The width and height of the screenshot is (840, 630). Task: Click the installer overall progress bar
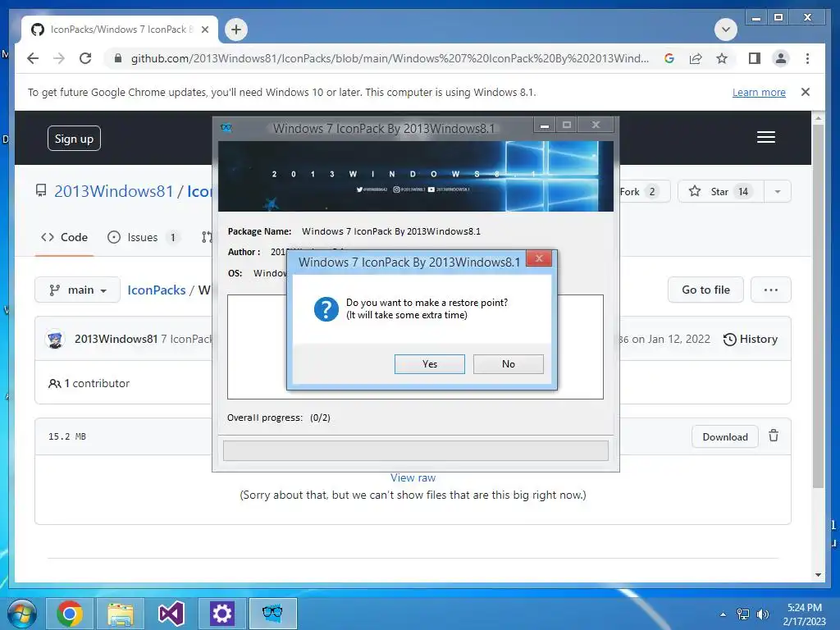pos(416,450)
